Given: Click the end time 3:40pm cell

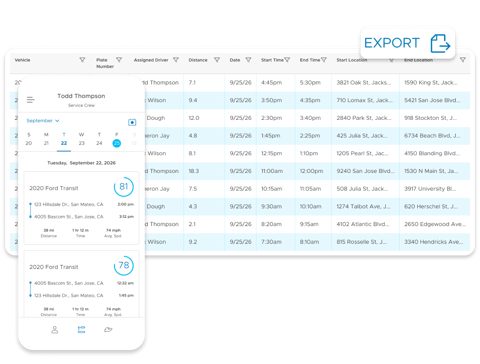Looking at the screenshot, I should (310, 118).
